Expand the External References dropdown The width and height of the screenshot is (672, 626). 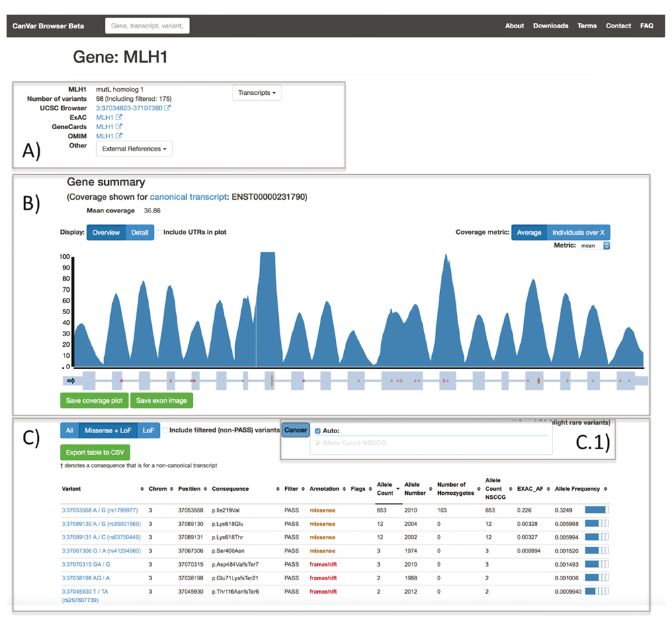click(134, 149)
